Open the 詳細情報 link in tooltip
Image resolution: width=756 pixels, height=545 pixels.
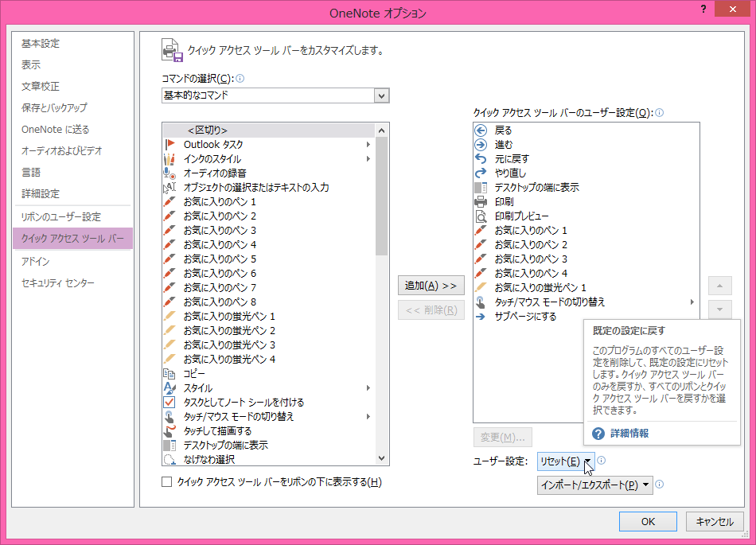[629, 433]
